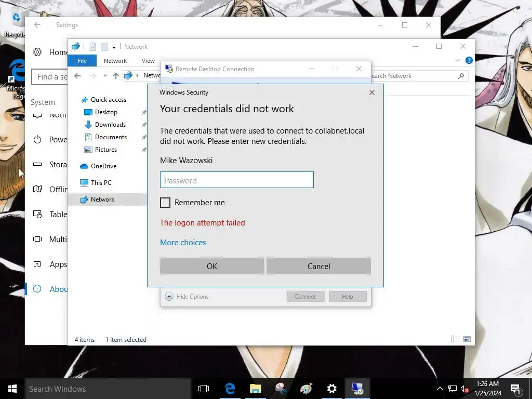Open Snipping Tool from the taskbar
This screenshot has height=399, width=532.
[281, 389]
